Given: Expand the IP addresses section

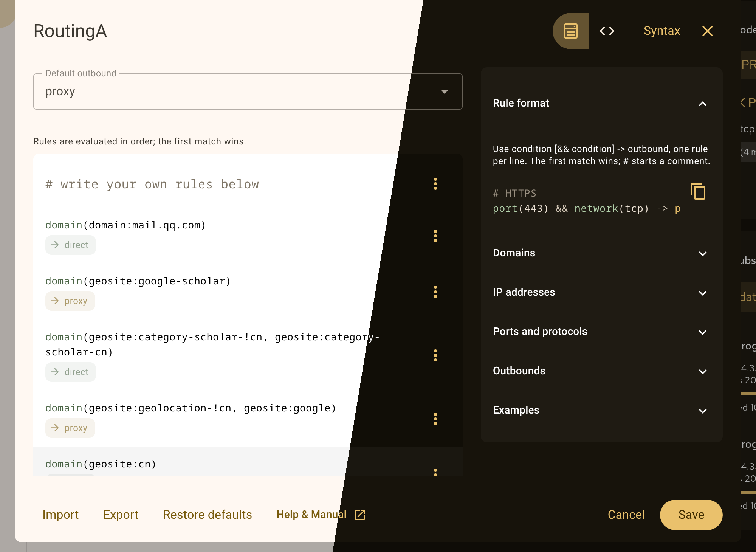Looking at the screenshot, I should point(601,292).
